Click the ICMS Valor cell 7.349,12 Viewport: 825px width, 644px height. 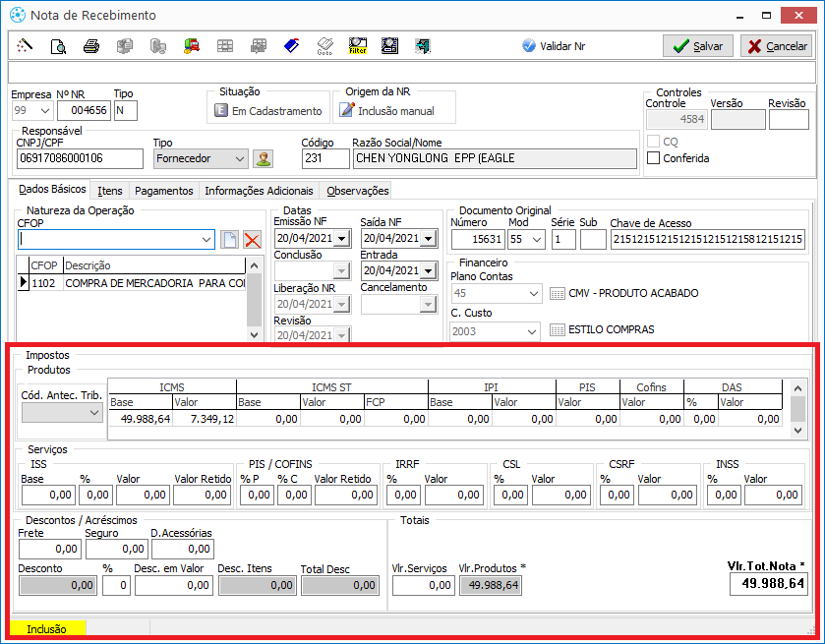(x=205, y=419)
